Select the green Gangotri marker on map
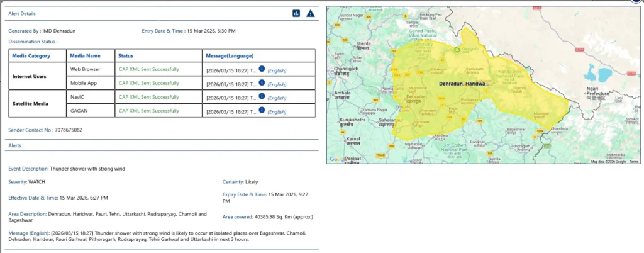644x253 pixels. tap(457, 48)
